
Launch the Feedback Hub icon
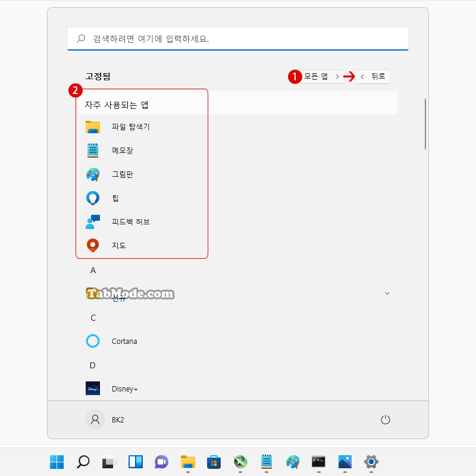coord(93,221)
